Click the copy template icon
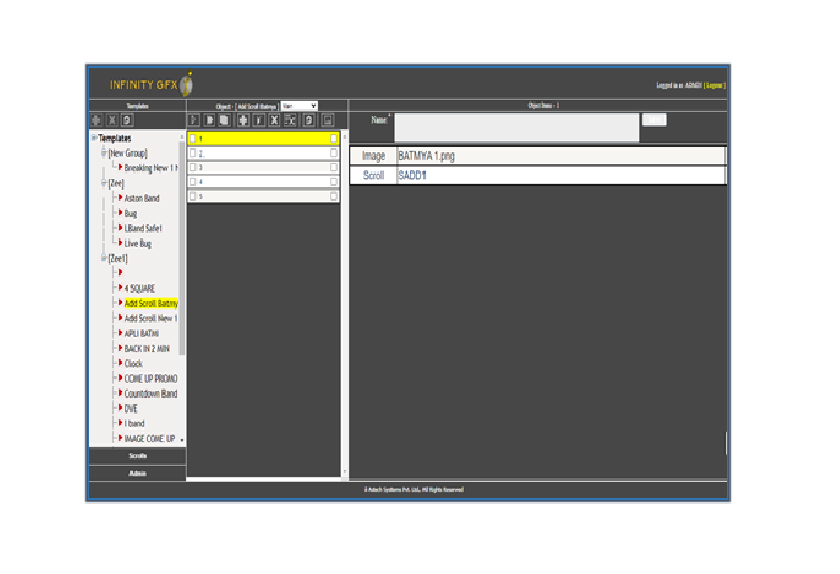This screenshot has width=840, height=574. pyautogui.click(x=127, y=120)
